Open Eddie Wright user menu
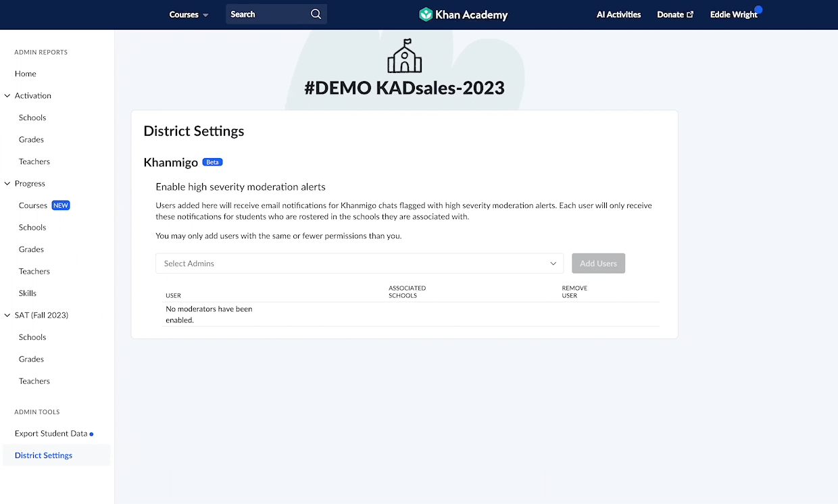The image size is (838, 504). click(x=733, y=14)
